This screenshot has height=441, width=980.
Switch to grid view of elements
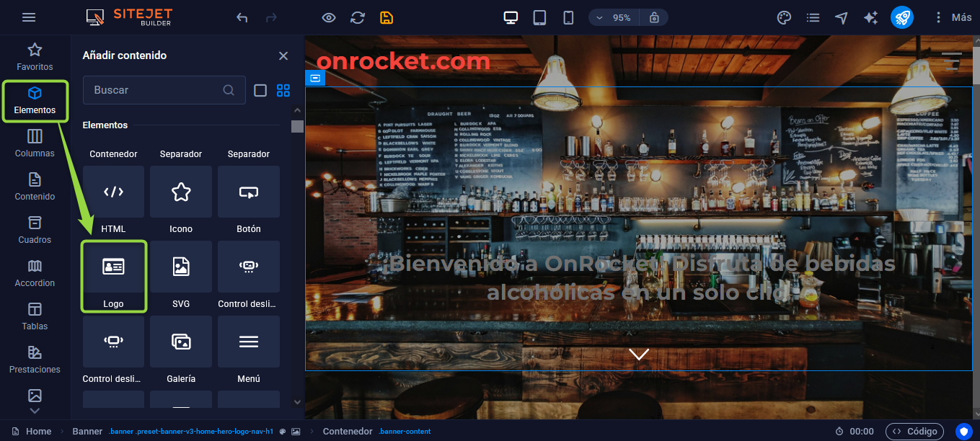click(x=283, y=90)
